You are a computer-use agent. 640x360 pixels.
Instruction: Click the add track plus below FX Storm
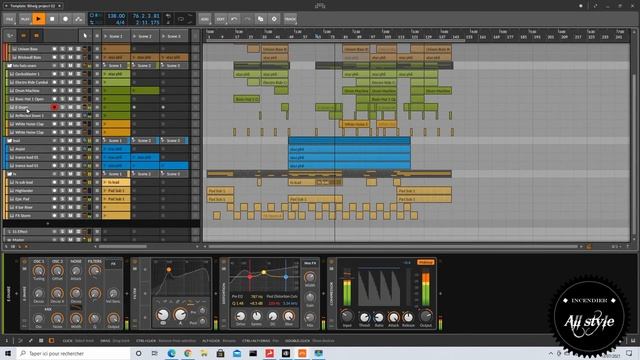click(47, 224)
